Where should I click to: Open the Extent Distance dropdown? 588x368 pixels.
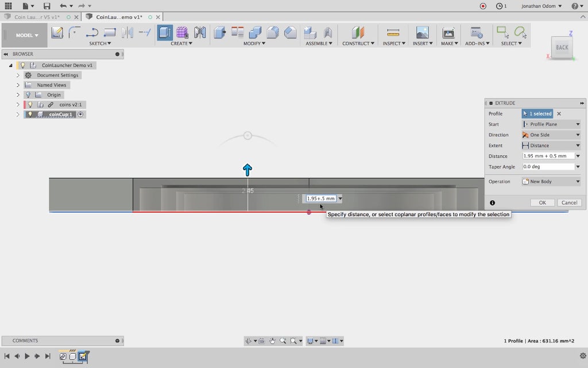552,145
